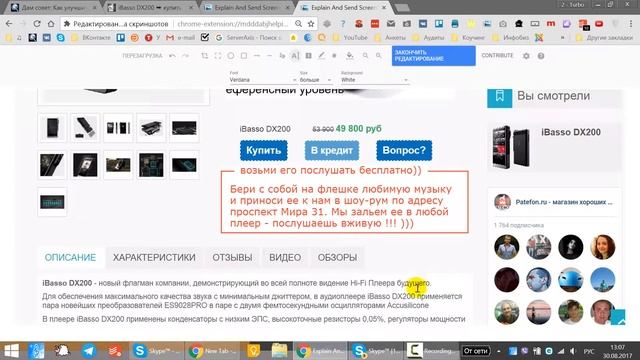
Task: Open Windows Start menu
Action: pyautogui.click(x=11, y=351)
